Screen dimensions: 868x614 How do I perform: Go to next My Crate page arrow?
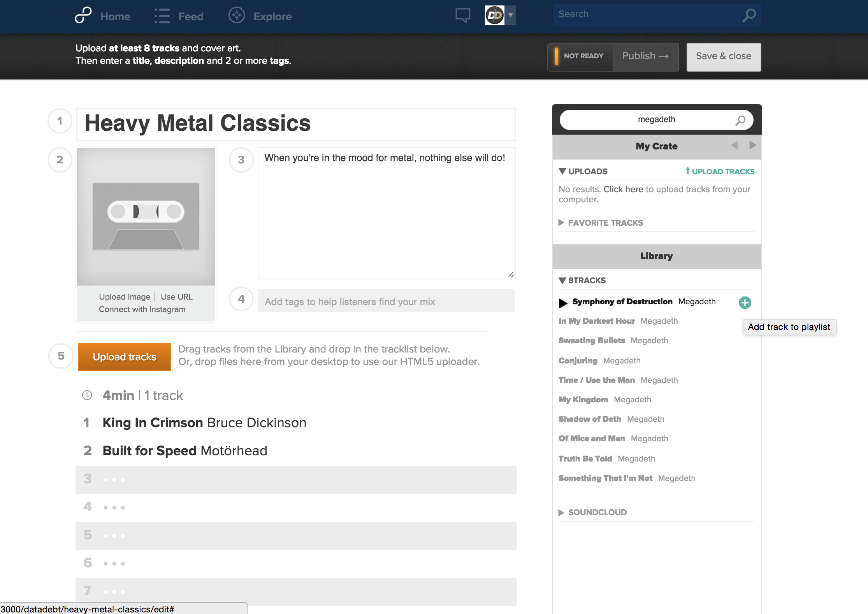coord(753,145)
